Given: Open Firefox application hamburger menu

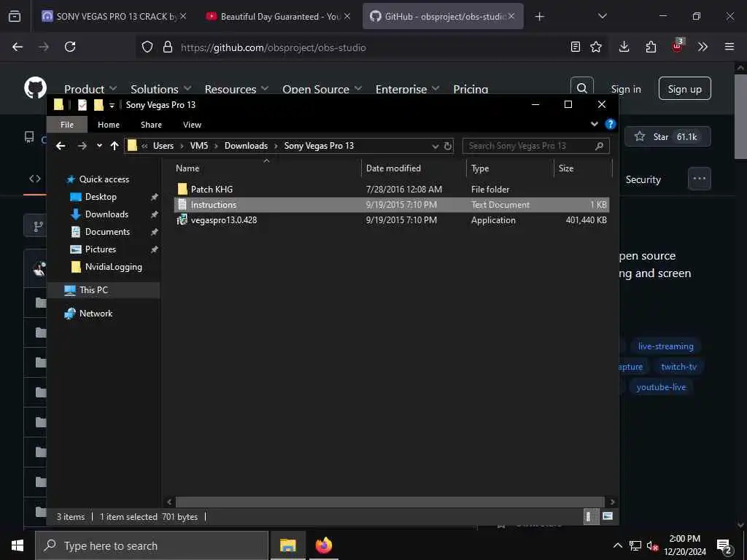Looking at the screenshot, I should (x=729, y=47).
